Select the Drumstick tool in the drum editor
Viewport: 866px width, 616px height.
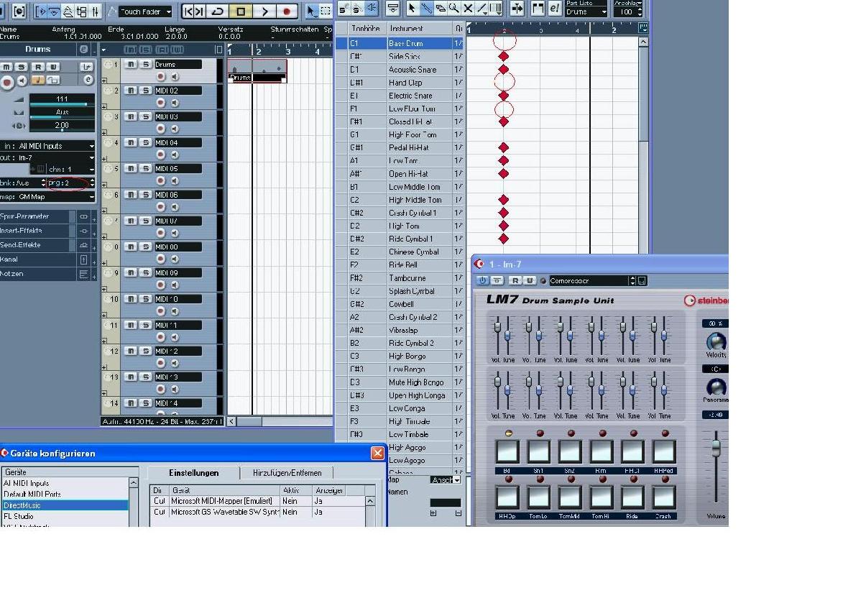tap(426, 8)
